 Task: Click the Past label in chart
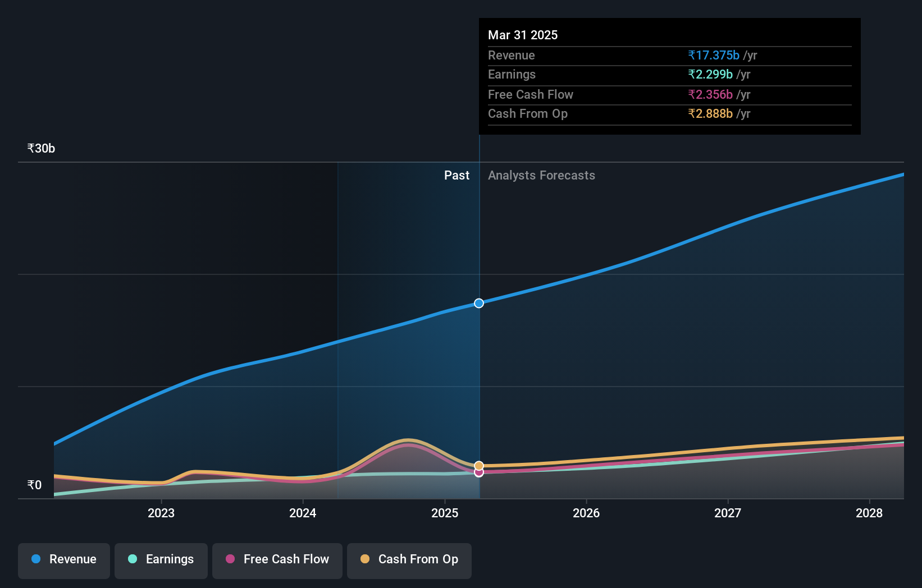pyautogui.click(x=457, y=175)
